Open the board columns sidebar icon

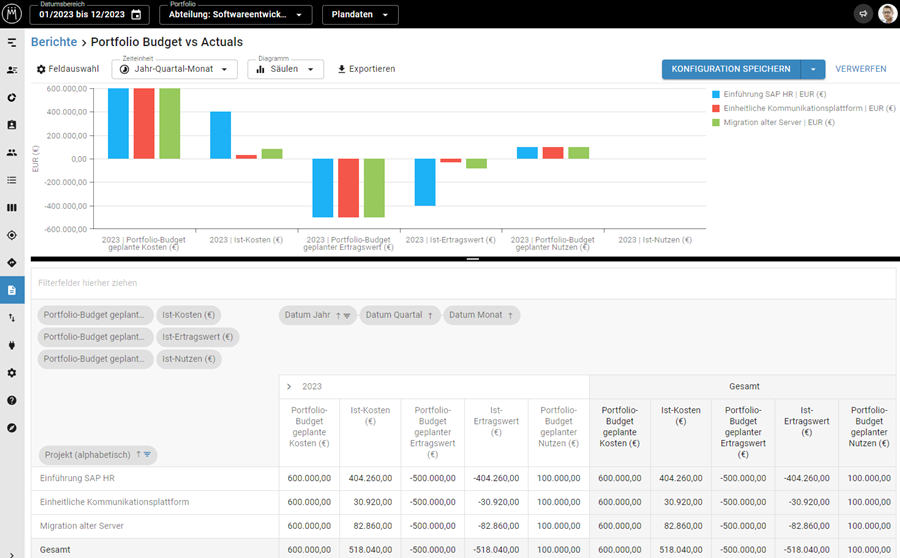point(11,208)
